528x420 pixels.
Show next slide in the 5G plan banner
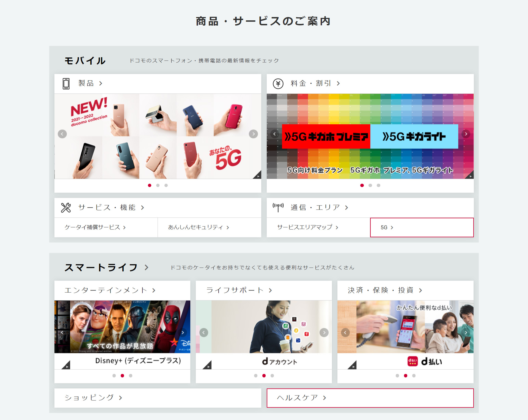[466, 134]
